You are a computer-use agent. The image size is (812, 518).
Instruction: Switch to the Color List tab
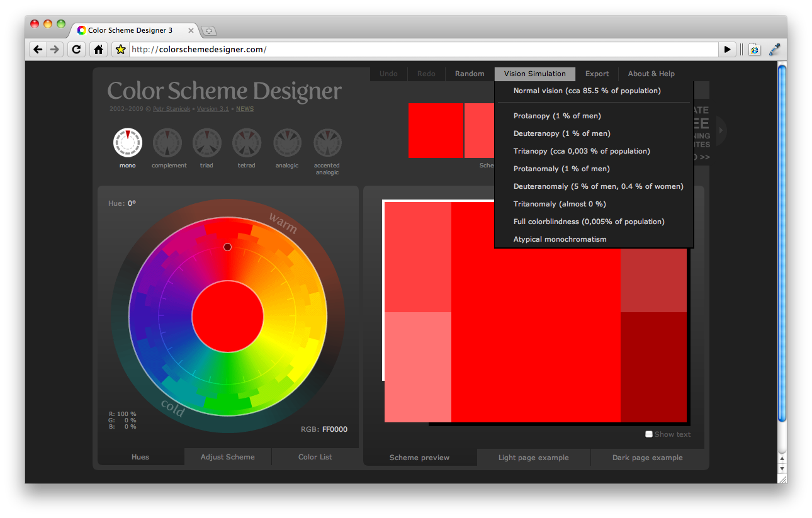click(x=315, y=457)
